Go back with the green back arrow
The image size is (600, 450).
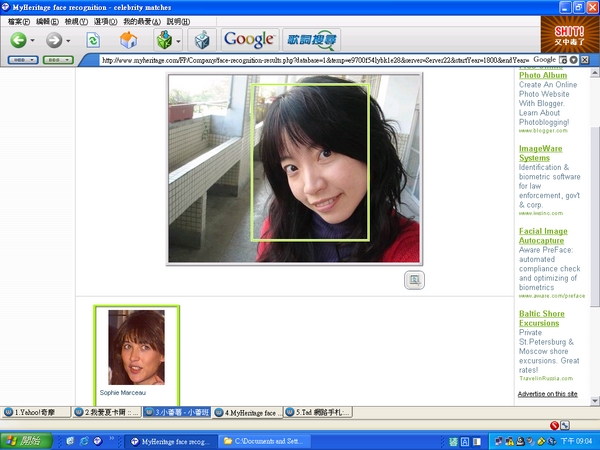tap(18, 40)
